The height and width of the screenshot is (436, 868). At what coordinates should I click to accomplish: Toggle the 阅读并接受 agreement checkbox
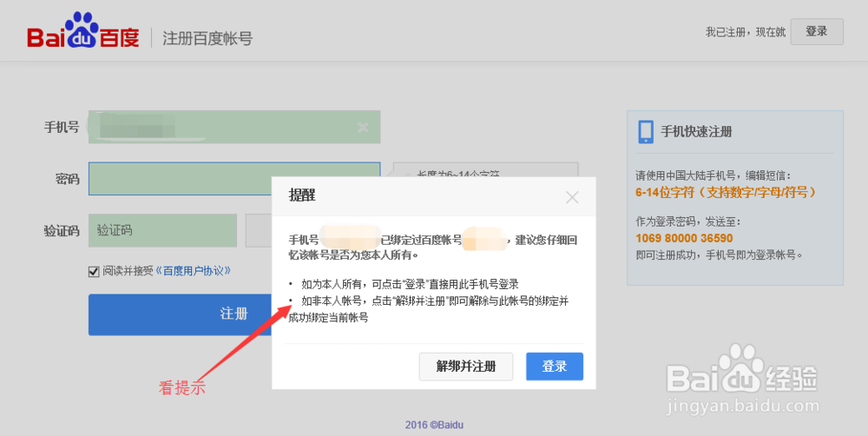(x=94, y=272)
